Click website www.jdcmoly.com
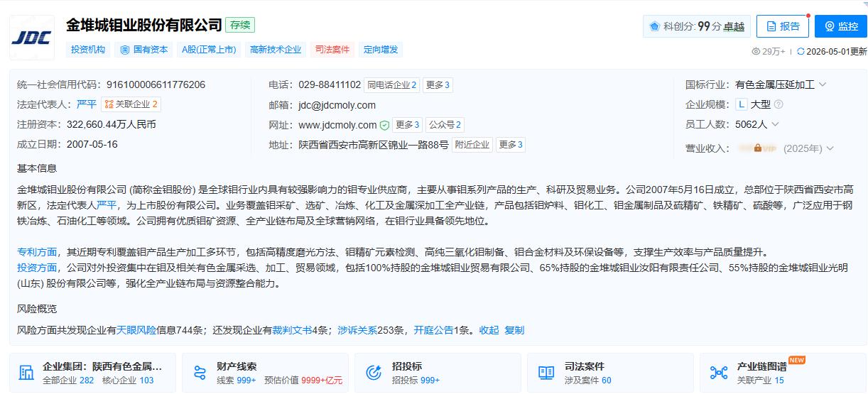The image size is (868, 394). coord(337,125)
